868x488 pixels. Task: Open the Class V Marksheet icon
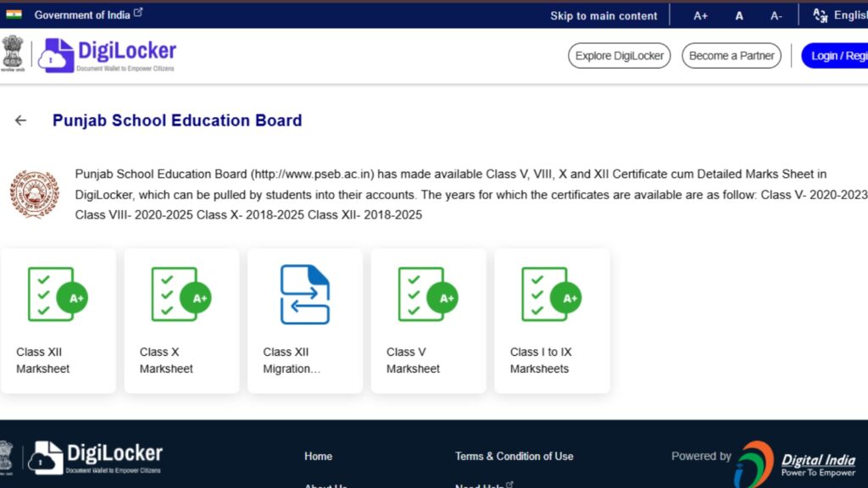pyautogui.click(x=428, y=294)
